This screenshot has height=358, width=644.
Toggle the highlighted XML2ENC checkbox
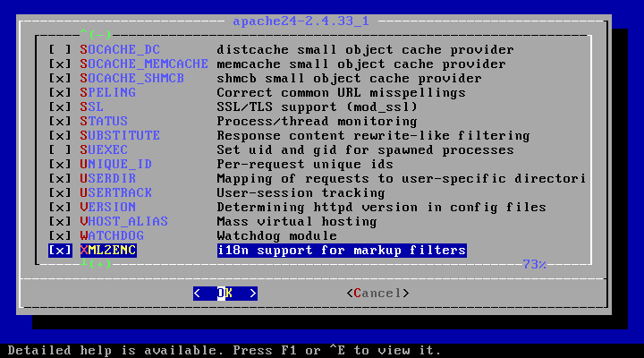tap(60, 251)
